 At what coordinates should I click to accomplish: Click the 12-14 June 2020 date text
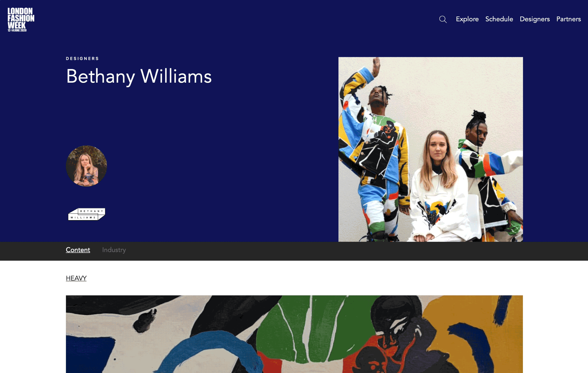[x=17, y=30]
